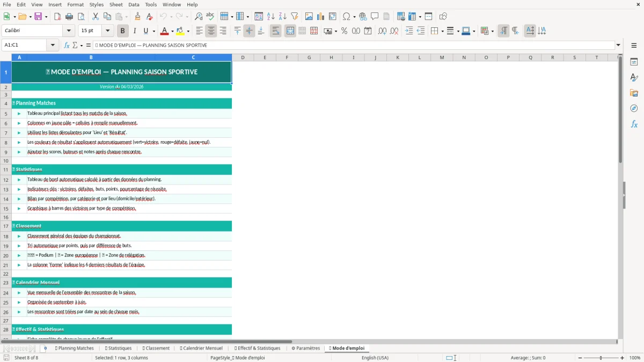Insert an image via toolbar icon

coord(309,17)
